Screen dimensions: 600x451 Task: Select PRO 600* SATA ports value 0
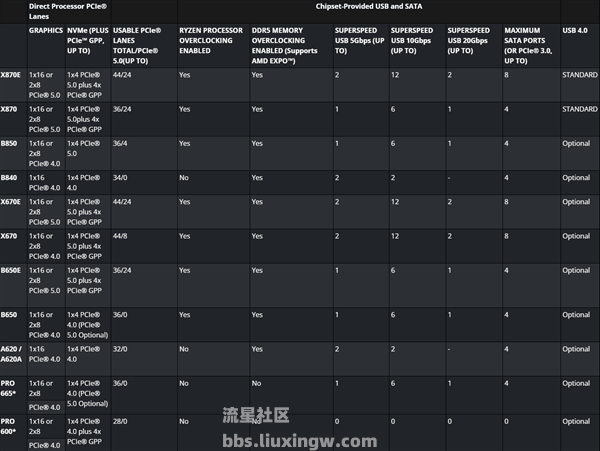coord(506,422)
